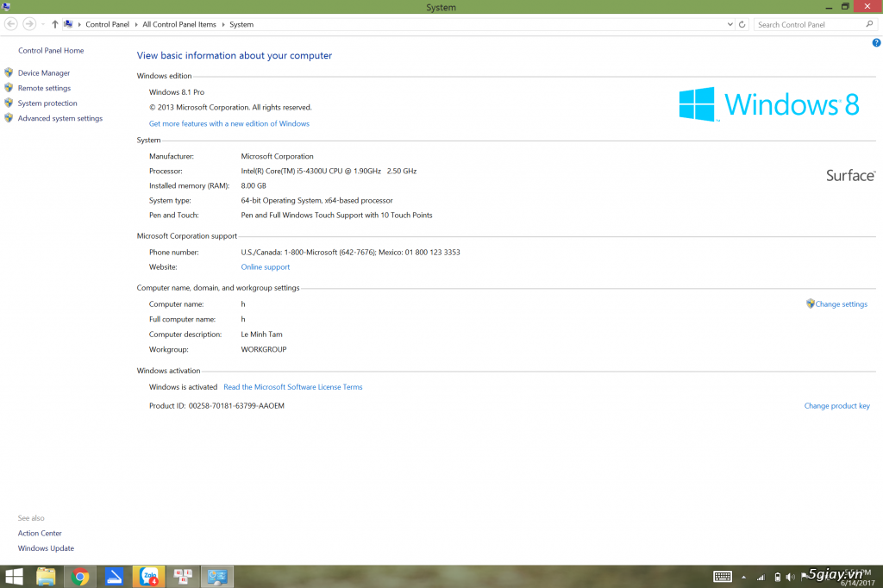Screen dimensions: 883x588
Task: Expand arrow after All Control Panel Items
Action: [x=223, y=24]
